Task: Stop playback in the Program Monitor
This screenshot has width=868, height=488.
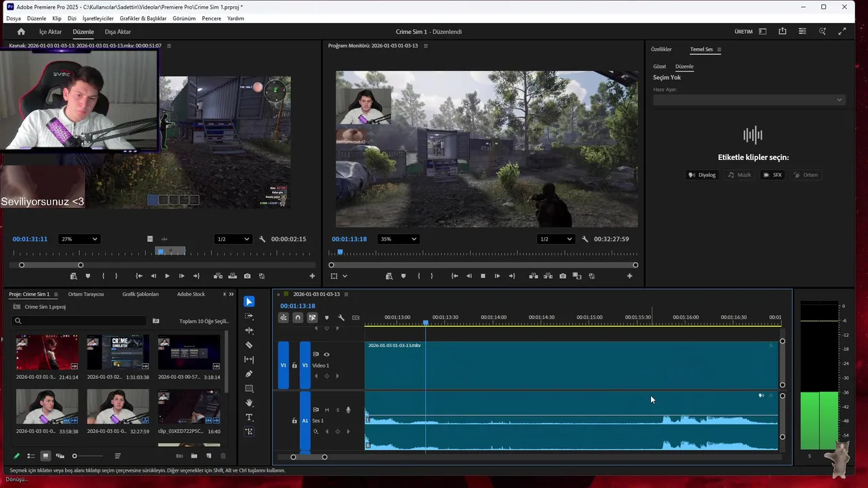Action: coord(483,276)
